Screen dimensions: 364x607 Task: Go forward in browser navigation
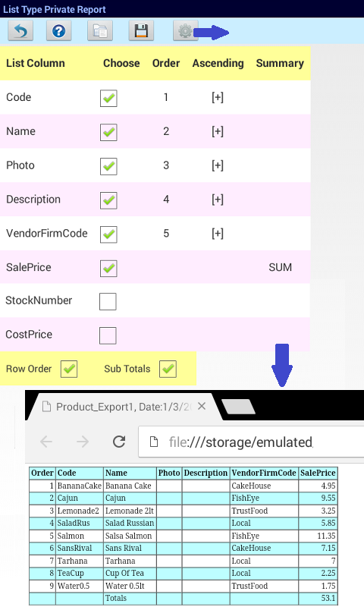(83, 442)
